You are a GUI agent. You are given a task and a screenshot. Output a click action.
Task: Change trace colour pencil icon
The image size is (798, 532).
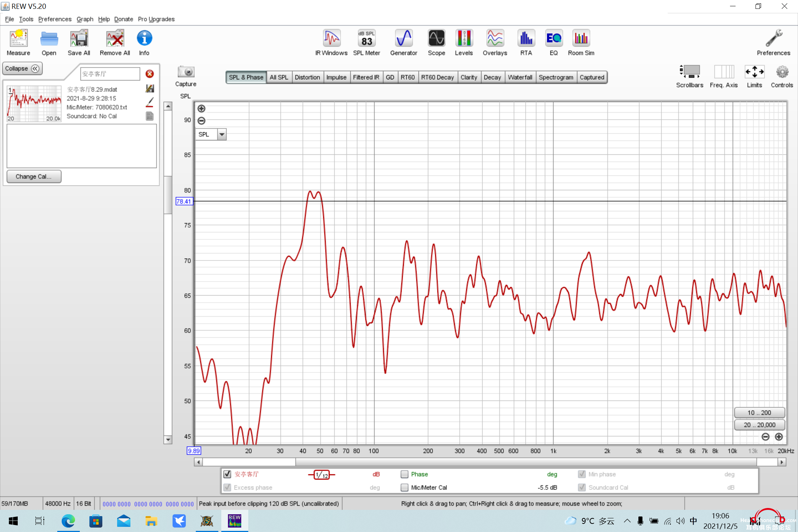coord(150,102)
